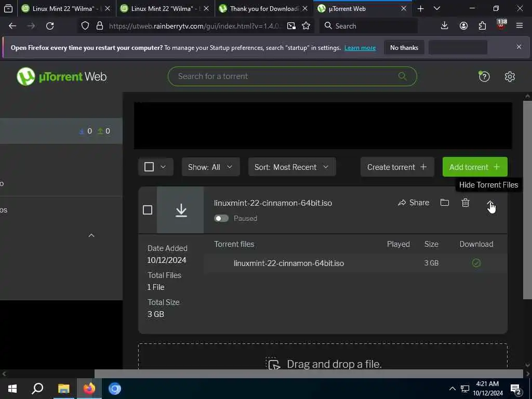
Task: List all tabs dropdown arrow
Action: tap(437, 8)
